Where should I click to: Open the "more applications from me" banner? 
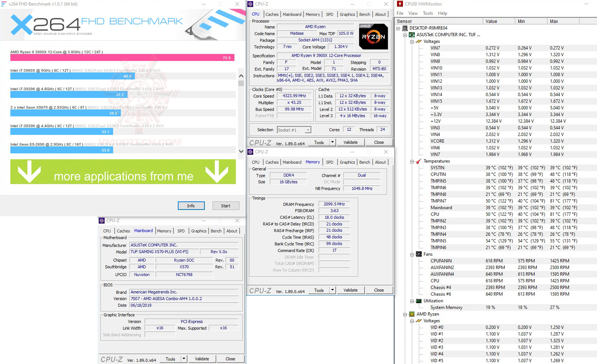[x=123, y=172]
